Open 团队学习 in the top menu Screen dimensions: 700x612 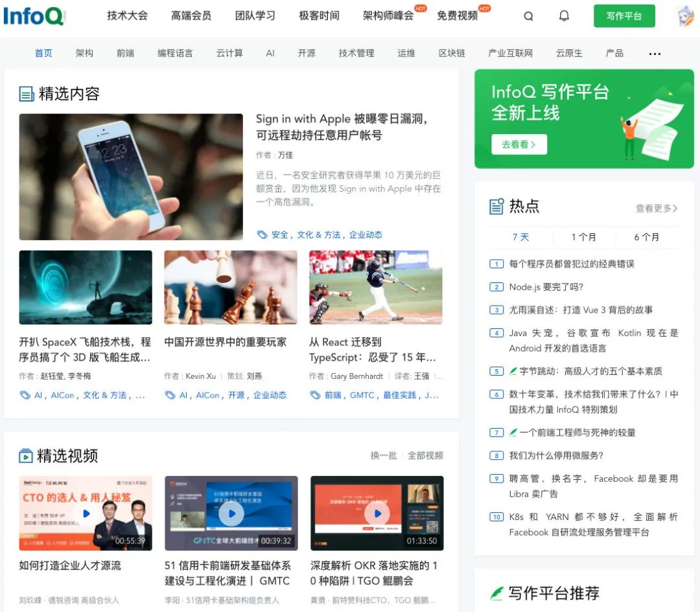pos(255,16)
